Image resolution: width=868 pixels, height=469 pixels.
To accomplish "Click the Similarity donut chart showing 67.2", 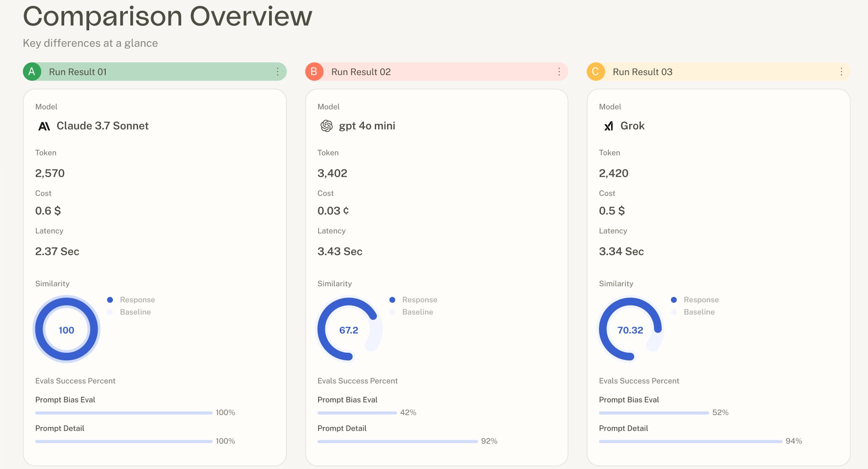I will [x=348, y=330].
